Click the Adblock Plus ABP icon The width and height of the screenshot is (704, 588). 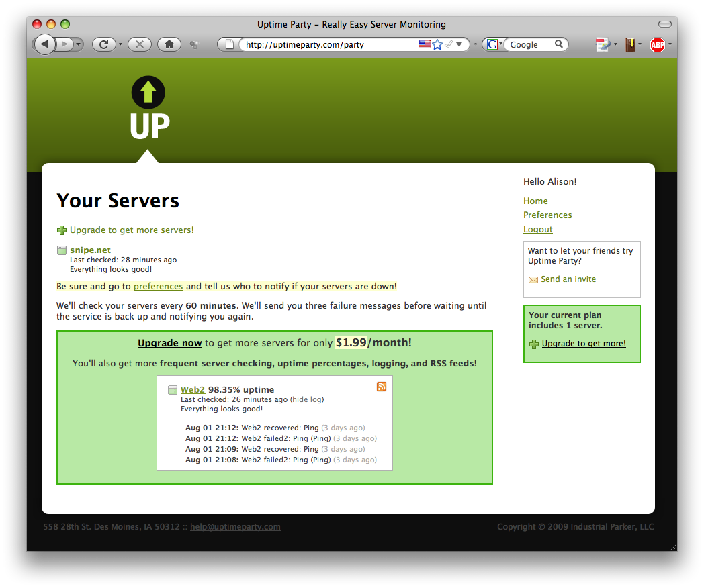657,44
